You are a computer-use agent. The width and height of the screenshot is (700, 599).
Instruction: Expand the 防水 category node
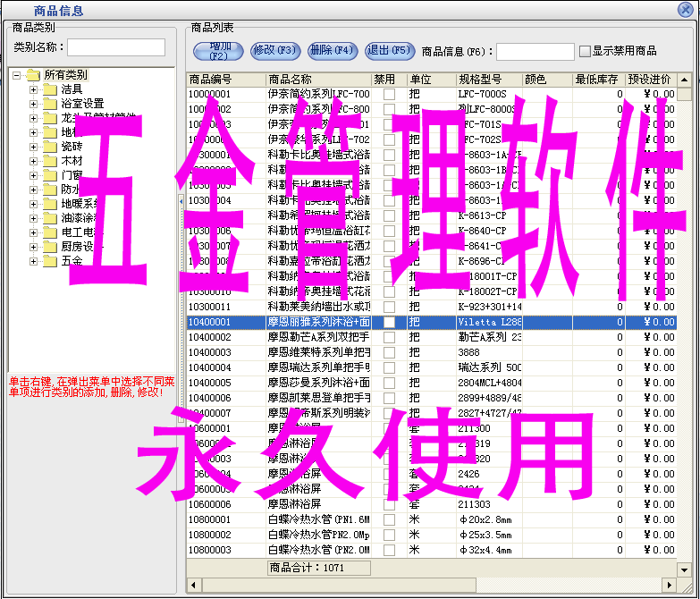[x=33, y=190]
